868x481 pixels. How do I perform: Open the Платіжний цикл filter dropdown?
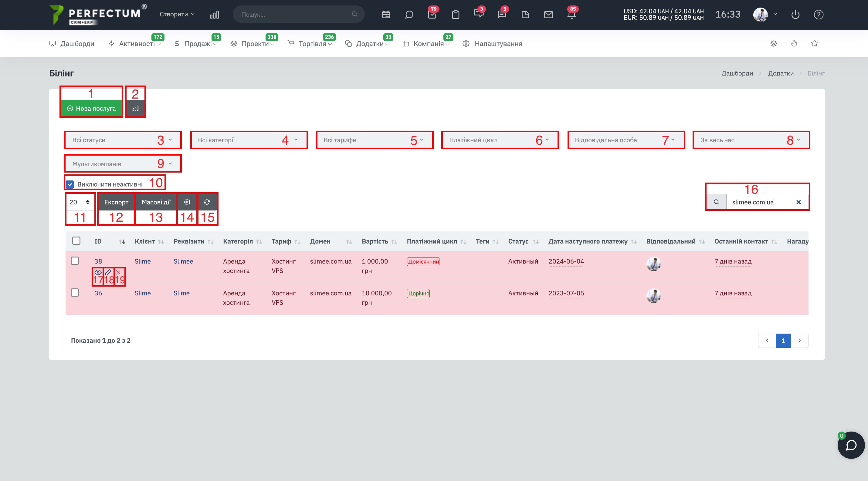tap(500, 140)
